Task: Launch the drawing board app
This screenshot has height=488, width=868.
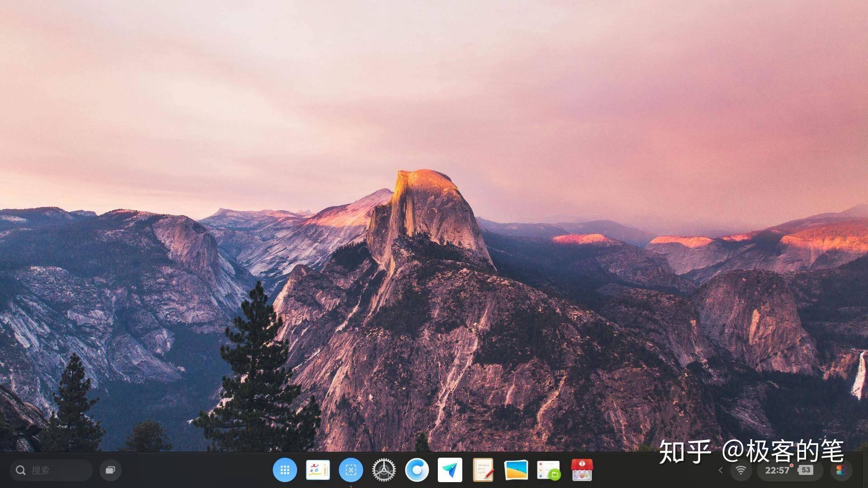Action: [318, 470]
